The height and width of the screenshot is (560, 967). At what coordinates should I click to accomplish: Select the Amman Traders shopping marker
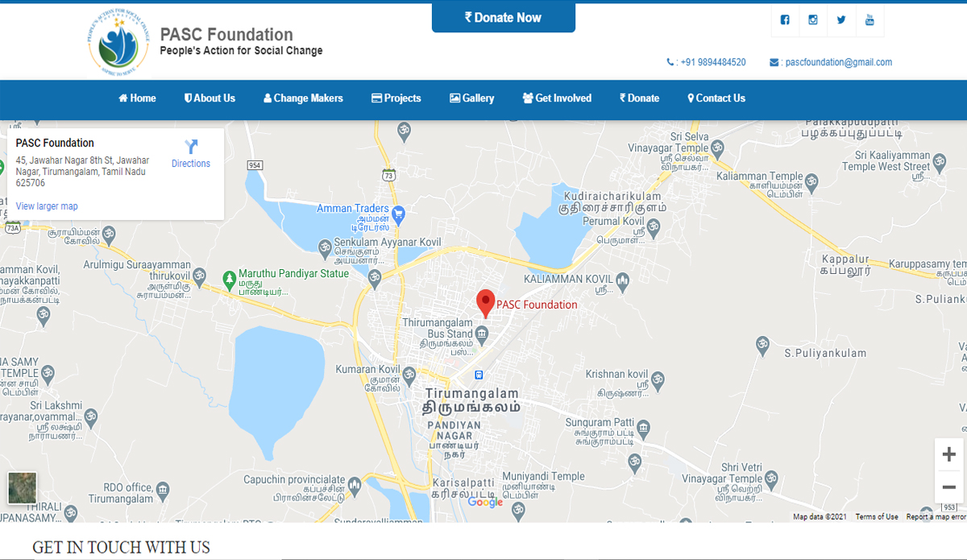[398, 214]
